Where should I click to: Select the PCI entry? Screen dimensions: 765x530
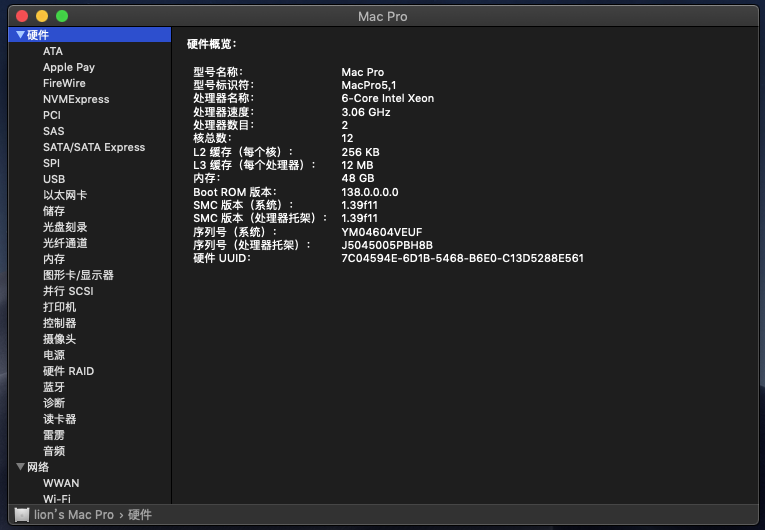pyautogui.click(x=52, y=115)
